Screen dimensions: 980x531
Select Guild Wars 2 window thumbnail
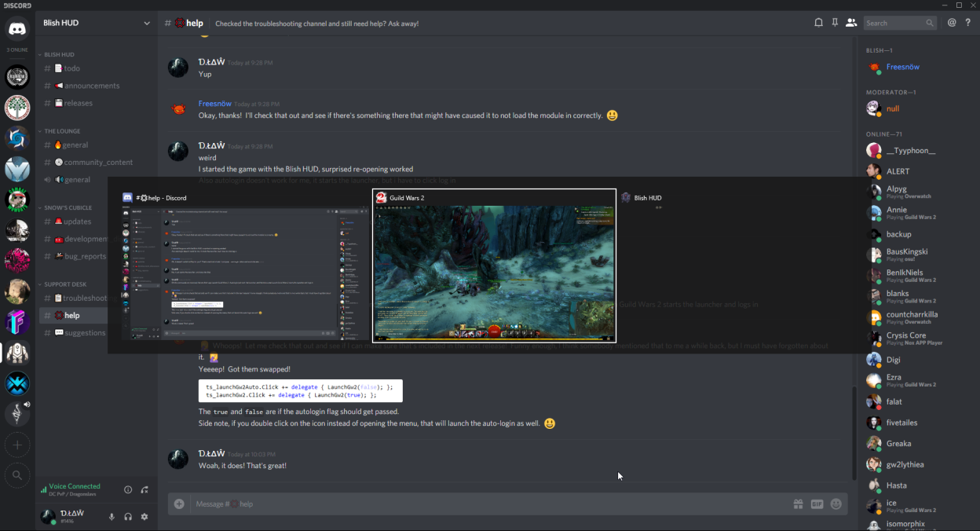pos(494,265)
